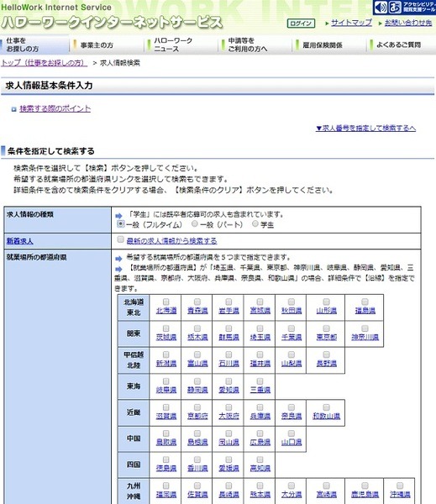Click the speaker accessibility tool icon

pyautogui.click(x=381, y=7)
